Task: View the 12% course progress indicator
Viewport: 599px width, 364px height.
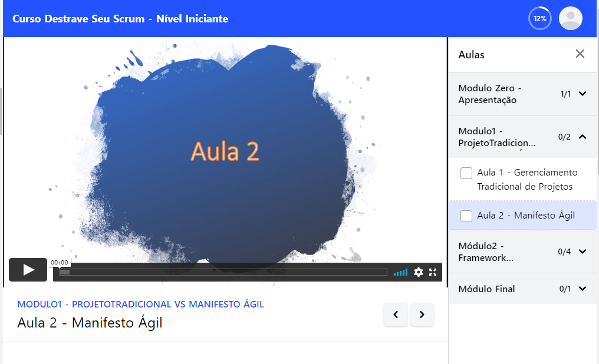Action: click(539, 18)
